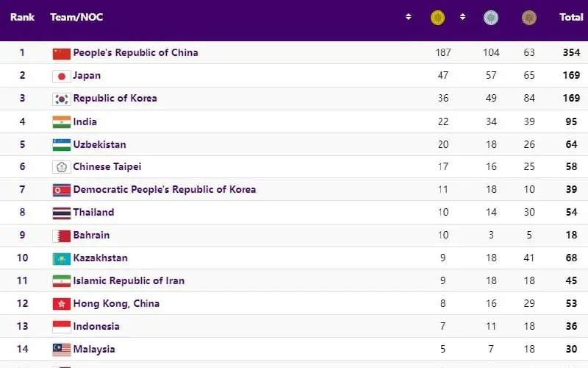Click rank number 14 in Malaysia row
The height and width of the screenshot is (368, 588).
click(22, 349)
